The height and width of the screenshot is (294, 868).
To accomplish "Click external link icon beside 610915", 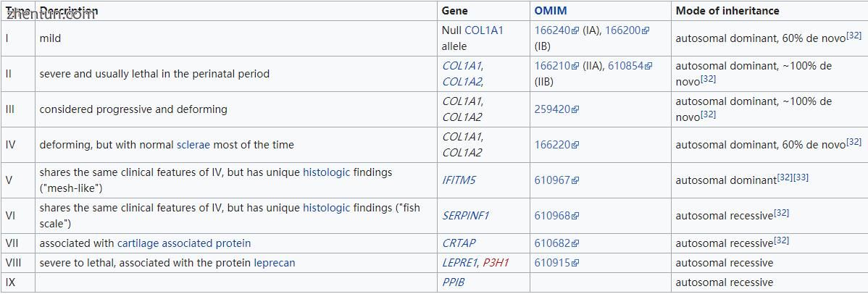I will pos(575,263).
